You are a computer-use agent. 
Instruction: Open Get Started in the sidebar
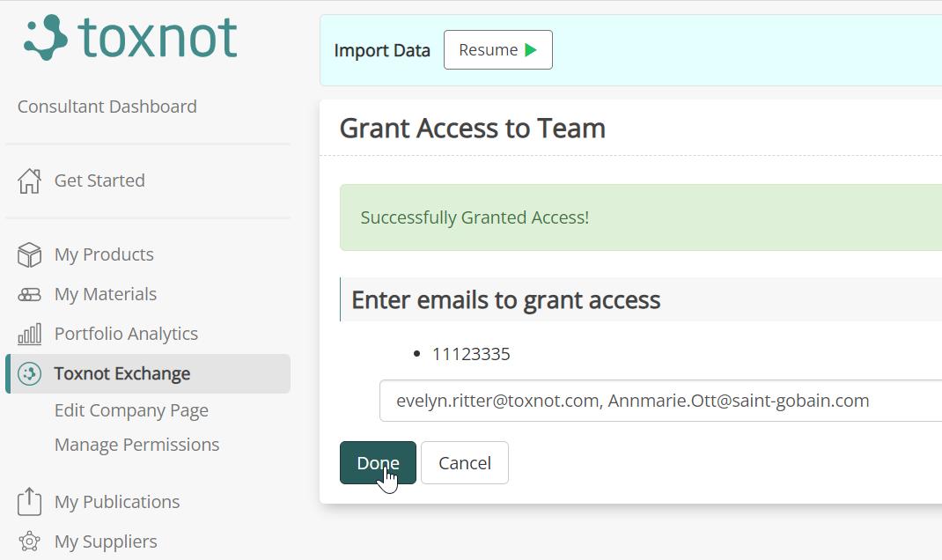(x=99, y=181)
